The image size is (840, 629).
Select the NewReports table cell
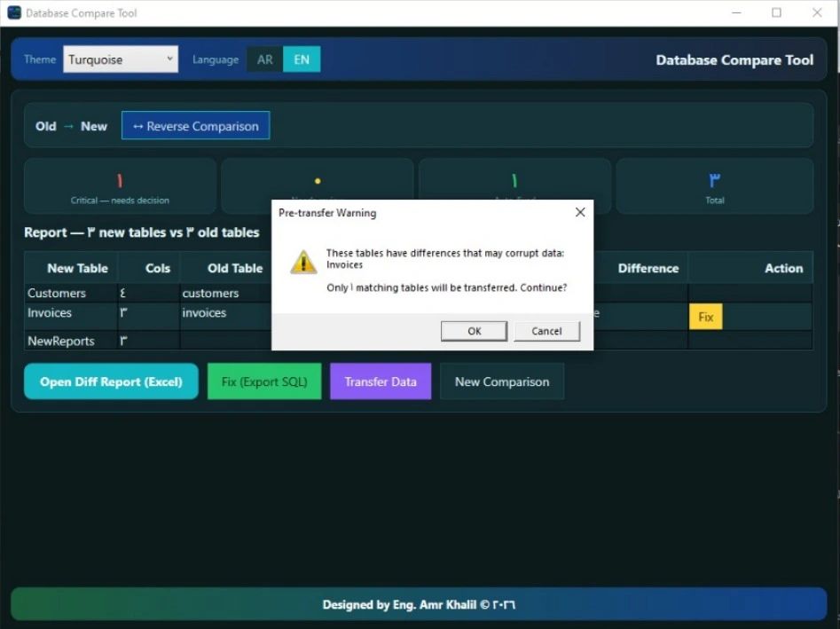click(71, 341)
